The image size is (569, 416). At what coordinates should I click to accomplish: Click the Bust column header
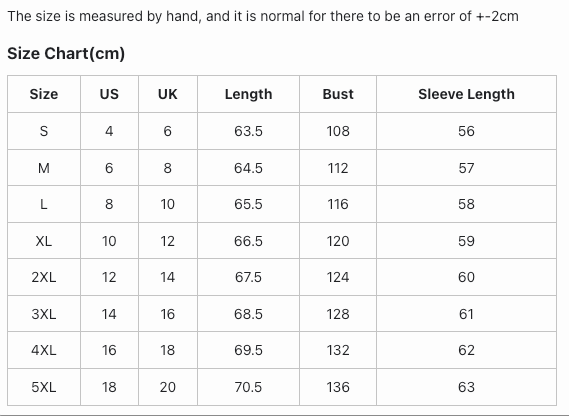tap(338, 94)
